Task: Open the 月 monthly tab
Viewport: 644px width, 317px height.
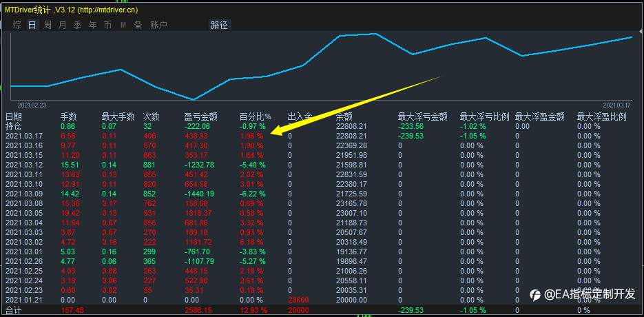Action: pos(63,25)
